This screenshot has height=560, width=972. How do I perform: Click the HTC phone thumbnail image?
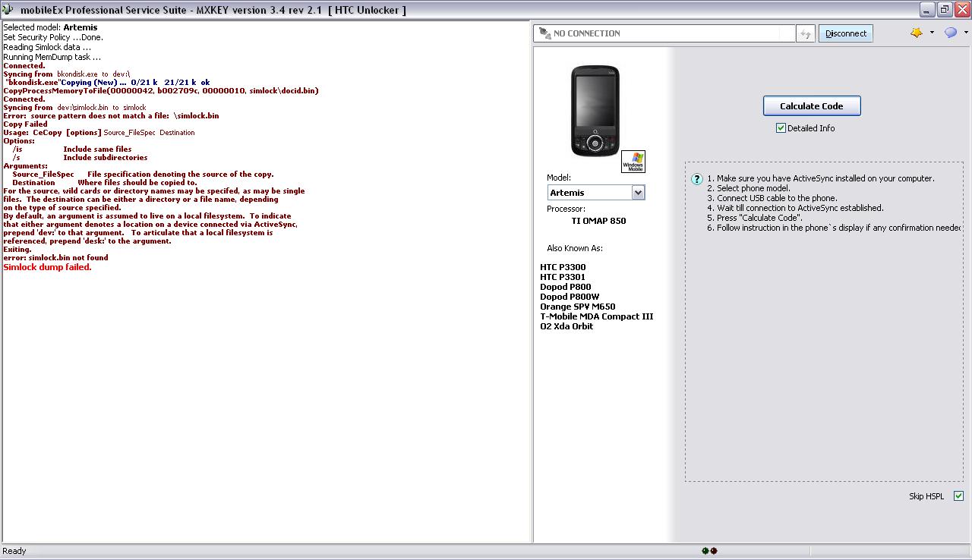595,111
